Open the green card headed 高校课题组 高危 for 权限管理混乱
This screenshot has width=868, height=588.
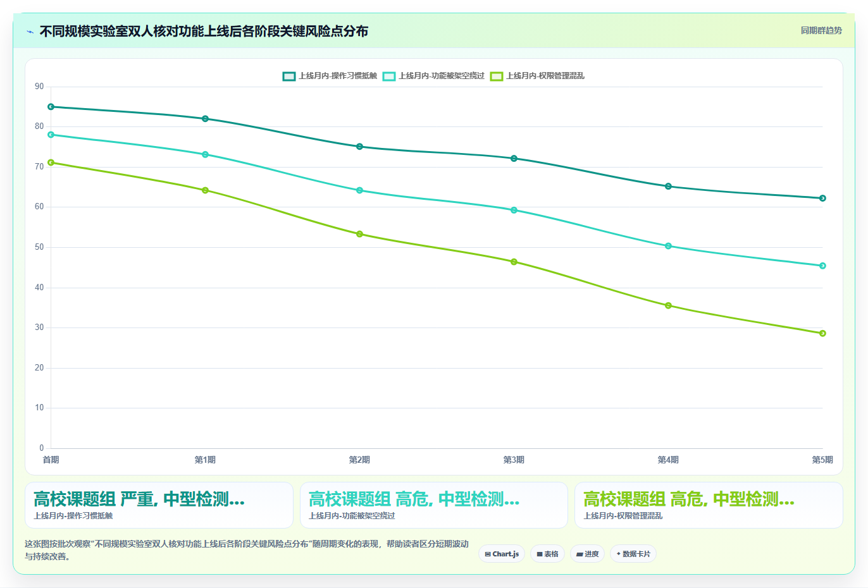[709, 505]
